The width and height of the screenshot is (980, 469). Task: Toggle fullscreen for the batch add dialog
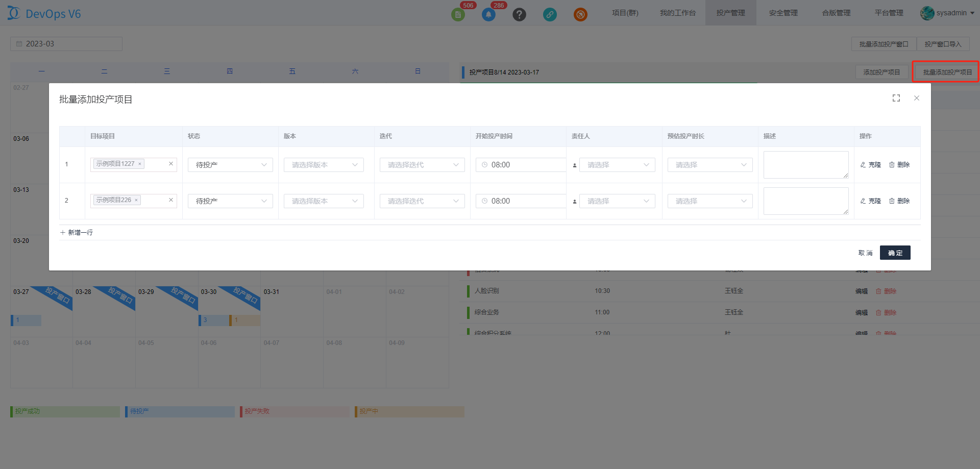click(x=896, y=98)
